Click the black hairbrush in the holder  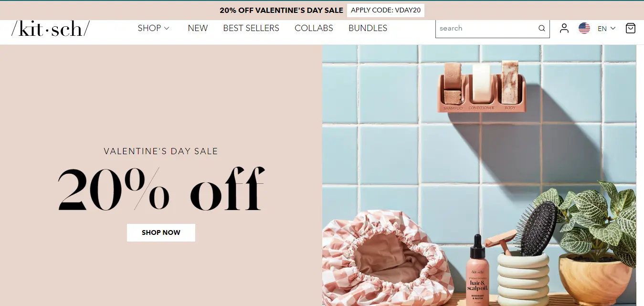[x=538, y=228]
